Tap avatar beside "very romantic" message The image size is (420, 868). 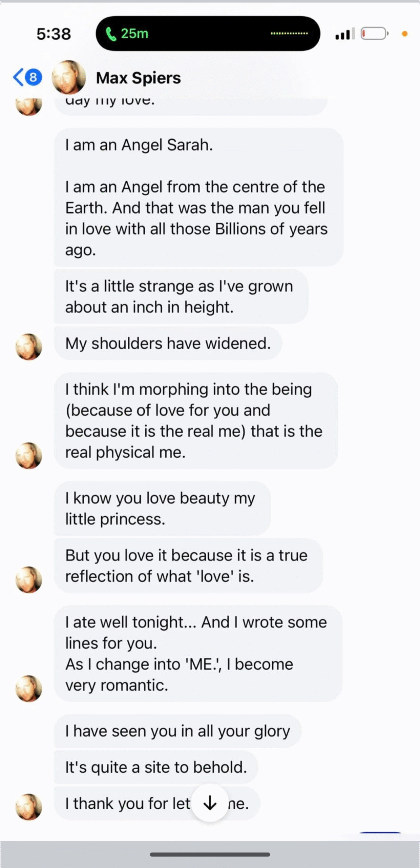click(29, 688)
